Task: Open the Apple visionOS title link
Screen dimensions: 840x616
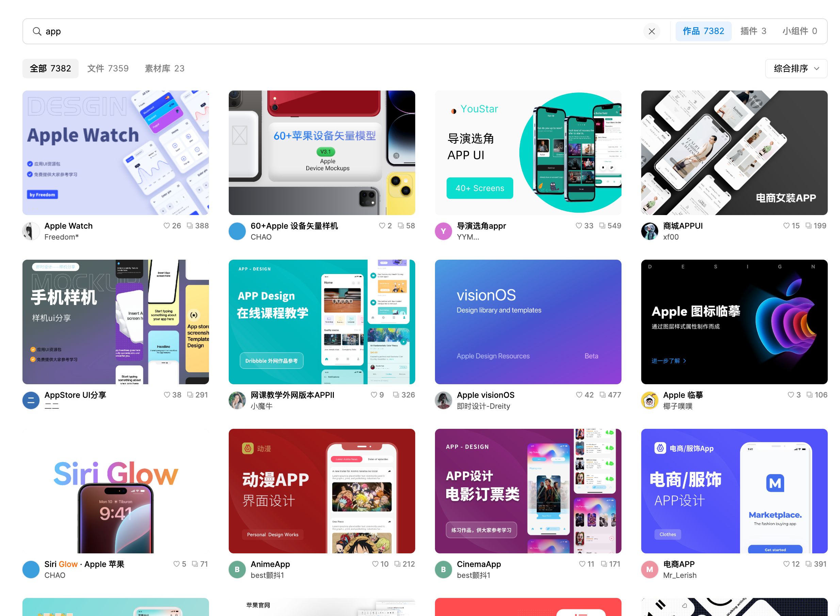Action: tap(485, 394)
